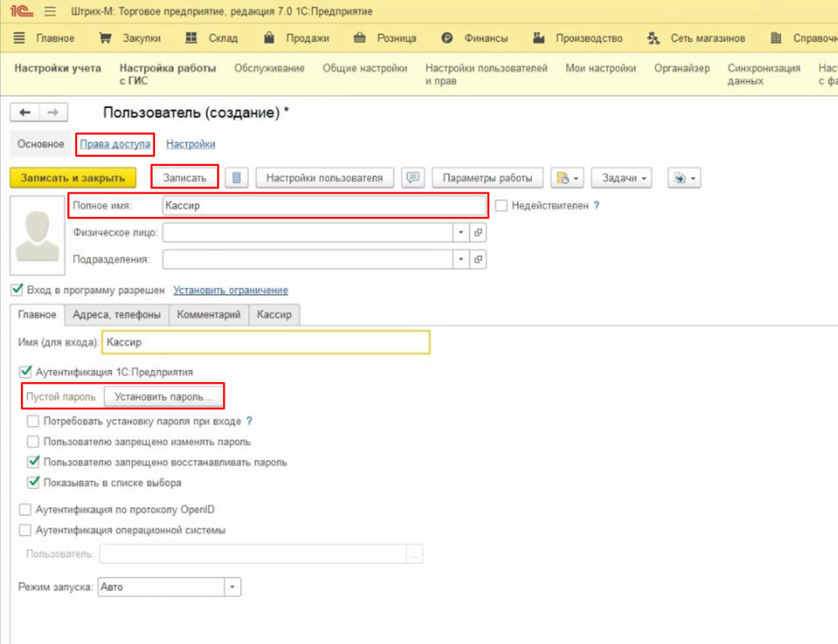Image resolution: width=838 pixels, height=644 pixels.
Task: Click help question mark near Недействителен
Action: pyautogui.click(x=597, y=205)
